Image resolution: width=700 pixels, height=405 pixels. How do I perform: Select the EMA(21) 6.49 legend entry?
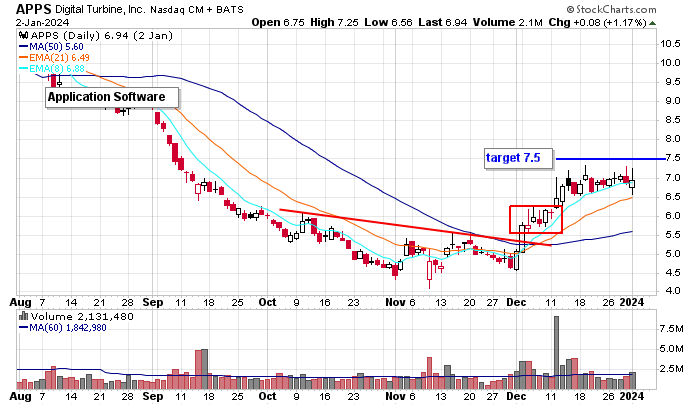pos(54,58)
